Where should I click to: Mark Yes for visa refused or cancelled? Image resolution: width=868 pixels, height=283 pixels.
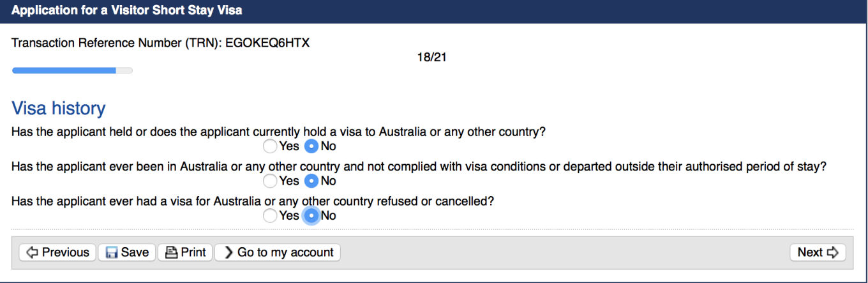tap(270, 215)
